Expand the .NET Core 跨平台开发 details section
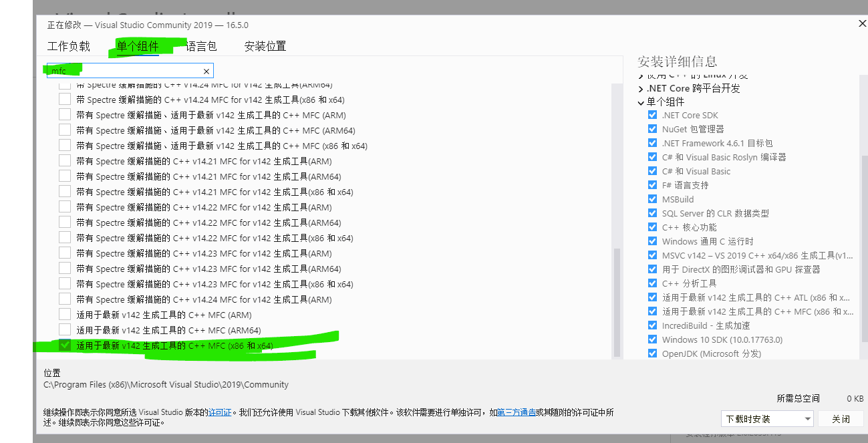 (x=641, y=89)
